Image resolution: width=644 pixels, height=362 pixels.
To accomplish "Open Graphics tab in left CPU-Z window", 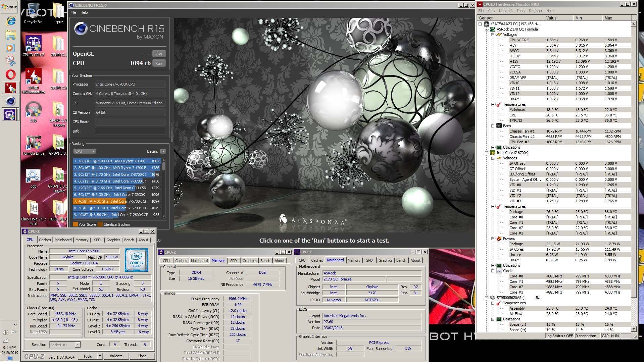I will coord(113,240).
